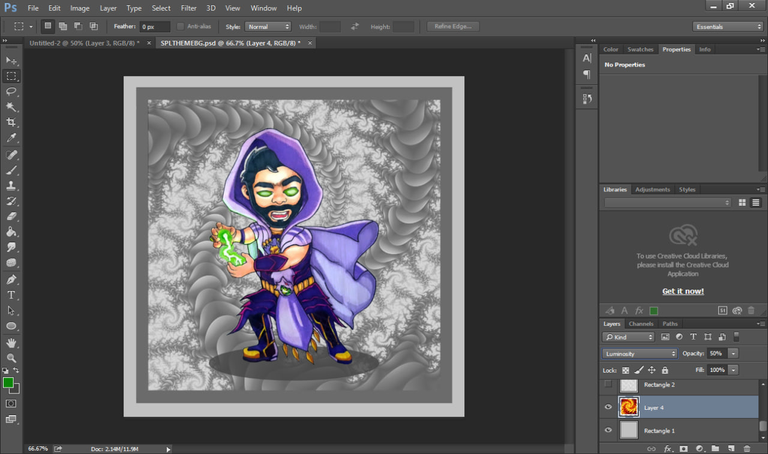Switch to the Adjustments tab

tap(652, 190)
